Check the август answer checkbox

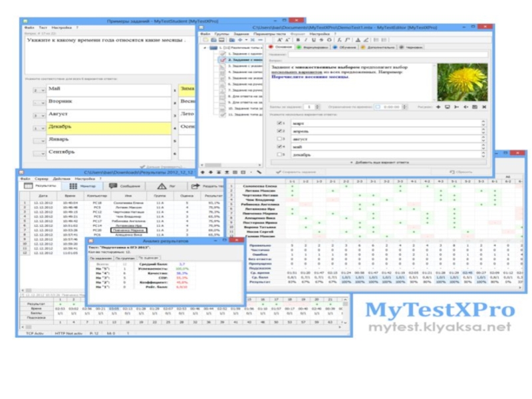click(x=280, y=139)
